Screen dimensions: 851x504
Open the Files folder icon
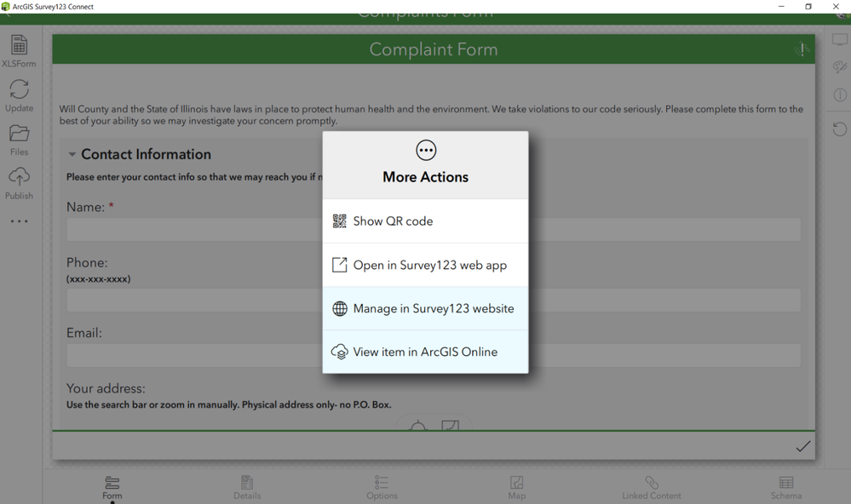coord(19,134)
